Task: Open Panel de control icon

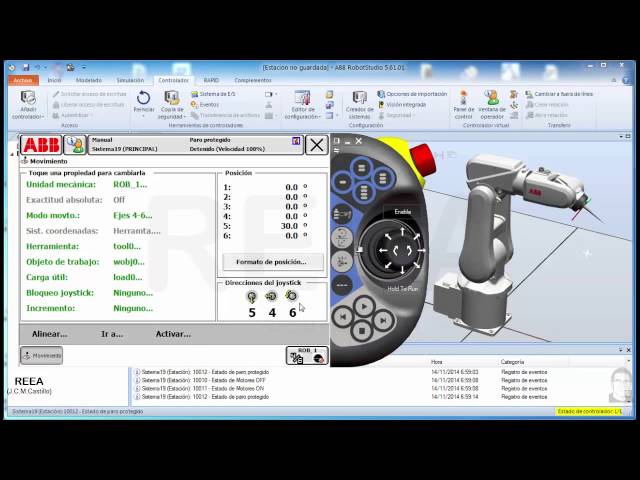Action: click(464, 104)
